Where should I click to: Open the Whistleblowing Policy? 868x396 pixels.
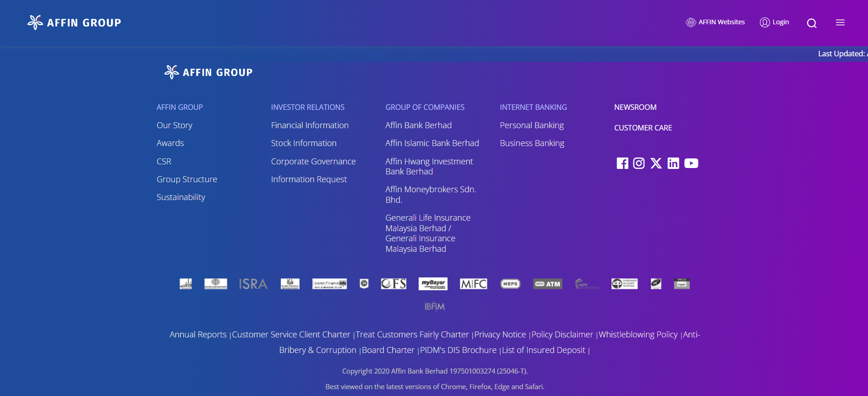coord(638,335)
